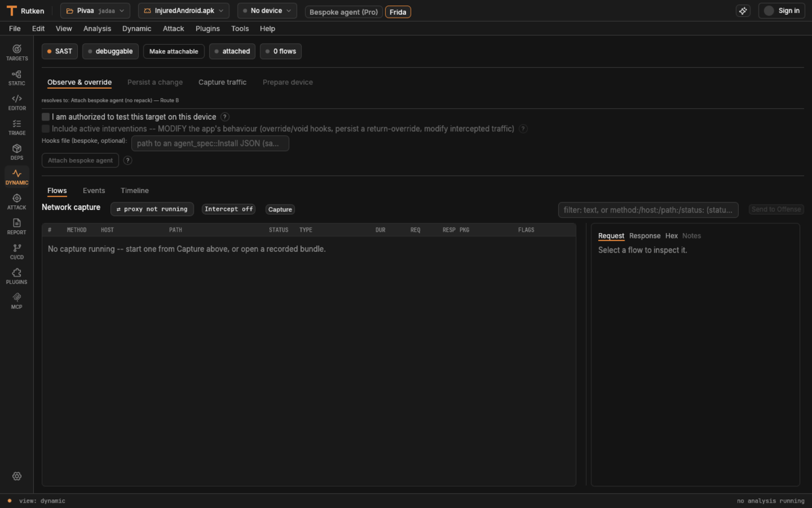
Task: Click the STATUS column header
Action: click(279, 230)
